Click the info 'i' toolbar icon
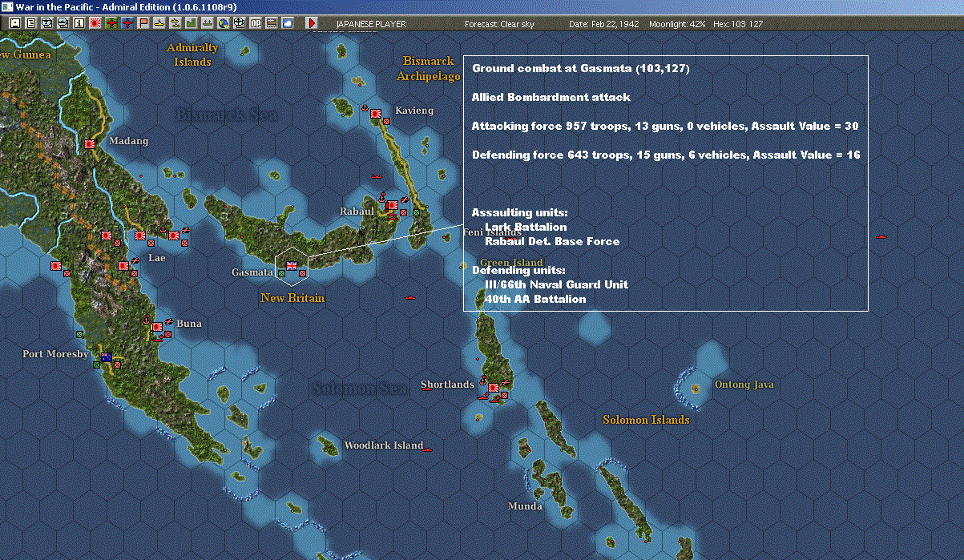The height and width of the screenshot is (560, 964). 79,23
